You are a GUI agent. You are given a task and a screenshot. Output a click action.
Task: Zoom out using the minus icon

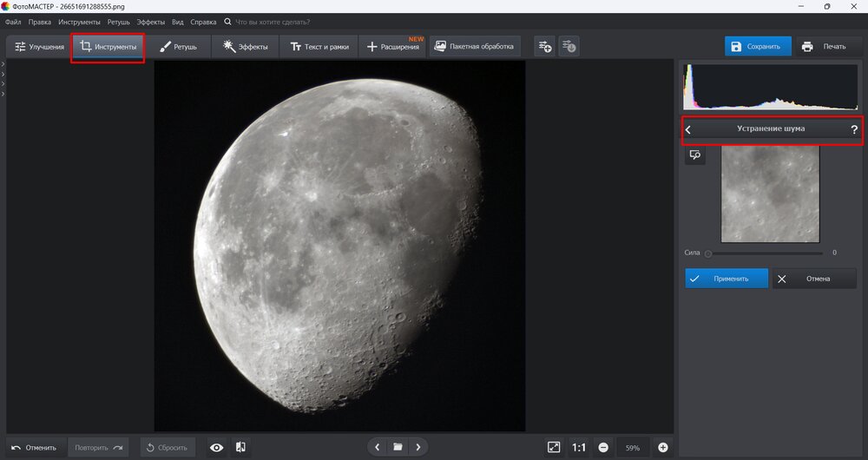[603, 447]
